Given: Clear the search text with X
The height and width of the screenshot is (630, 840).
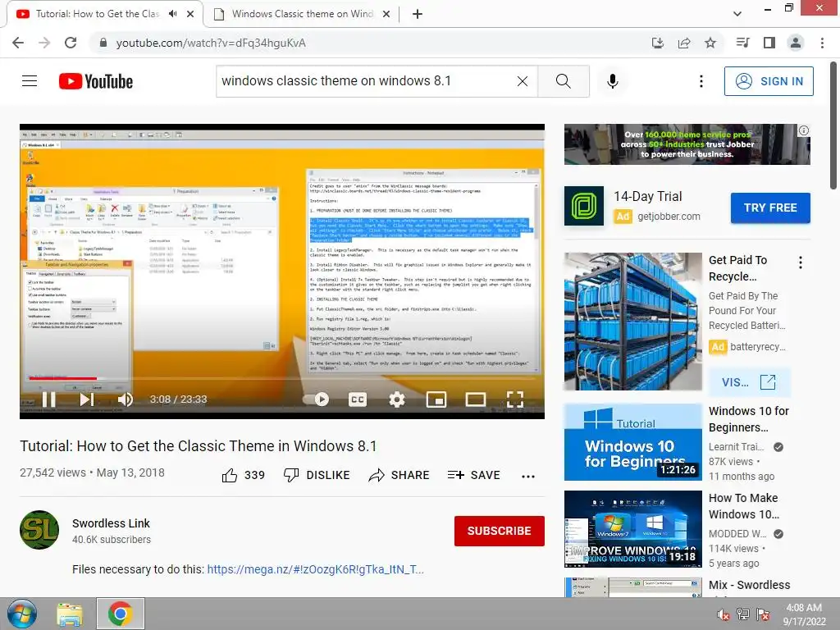Looking at the screenshot, I should [523, 81].
